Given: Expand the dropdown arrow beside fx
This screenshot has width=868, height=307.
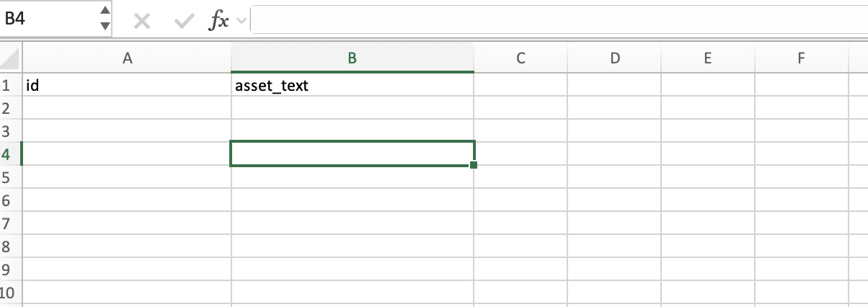Looking at the screenshot, I should pyautogui.click(x=241, y=22).
